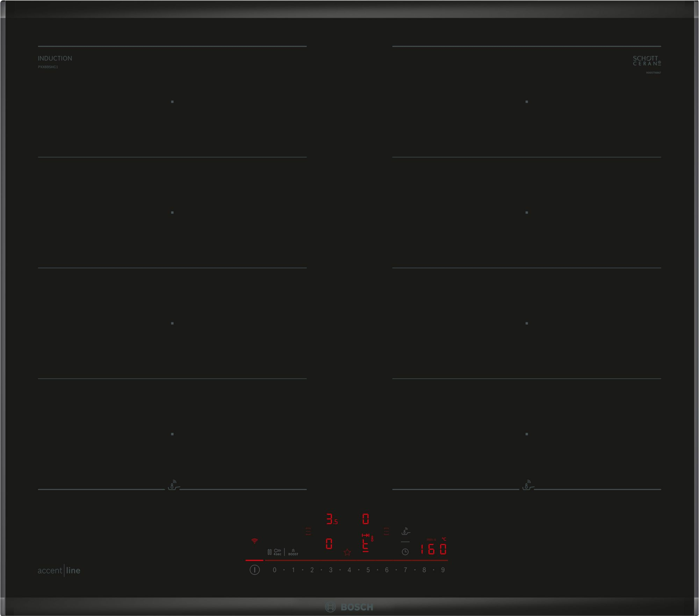Tap the min:s unit indicator
The image size is (699, 616).
coord(431,539)
